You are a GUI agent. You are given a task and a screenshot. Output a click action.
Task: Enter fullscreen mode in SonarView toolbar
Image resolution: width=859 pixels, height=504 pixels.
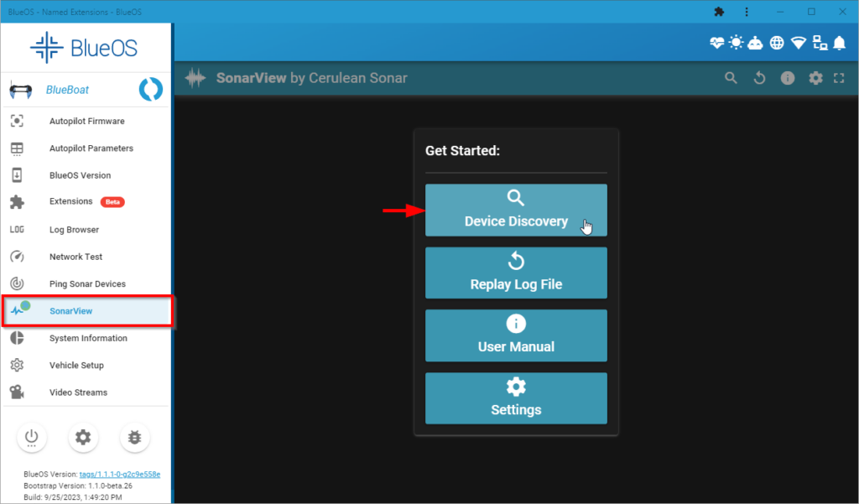[x=839, y=77]
